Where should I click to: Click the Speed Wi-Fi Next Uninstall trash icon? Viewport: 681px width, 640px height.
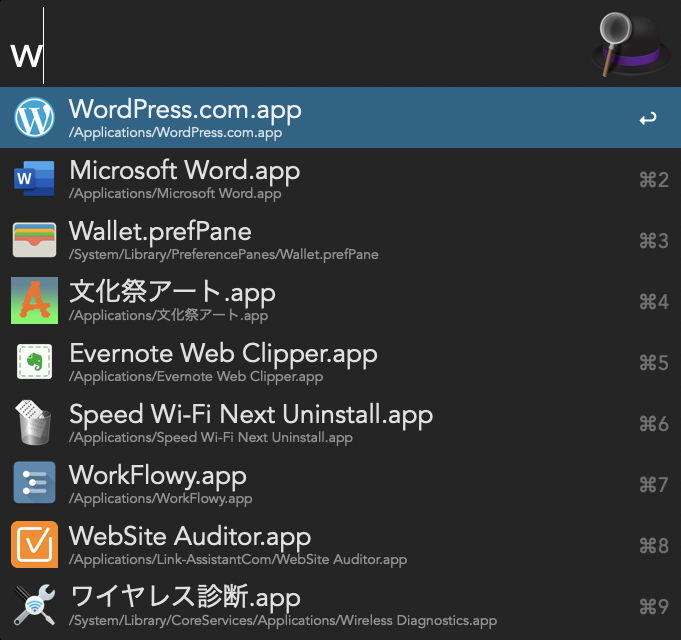click(33, 422)
